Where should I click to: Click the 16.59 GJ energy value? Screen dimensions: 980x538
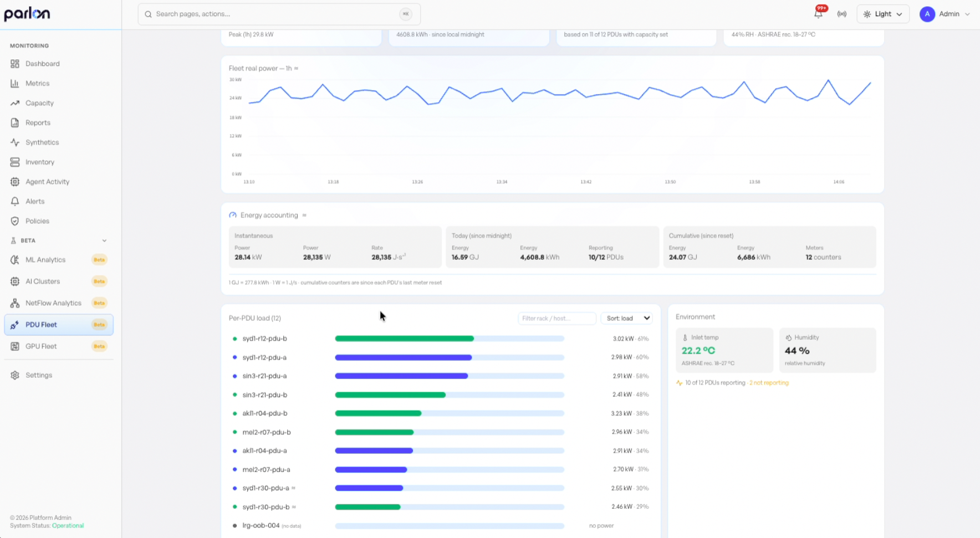coord(465,257)
